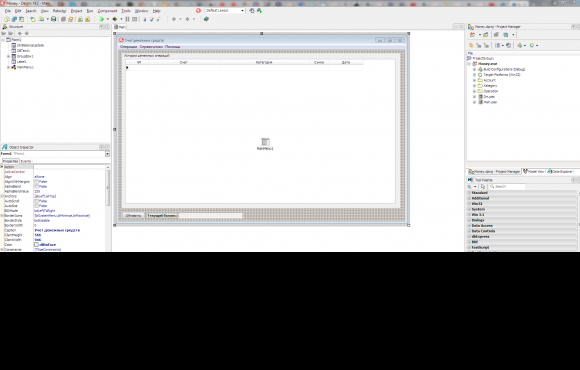Select the MainMenu1 component icon on form
580x370 pixels.
pos(265,142)
